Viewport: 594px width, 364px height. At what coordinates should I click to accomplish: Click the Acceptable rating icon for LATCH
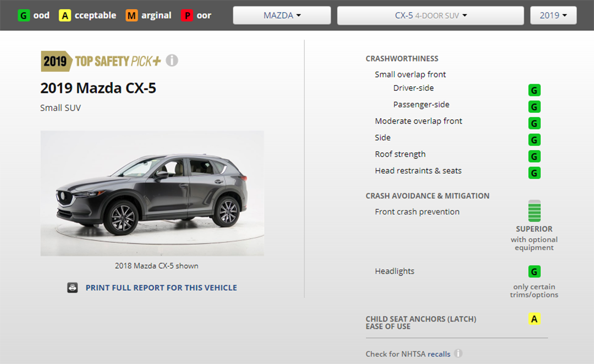click(x=534, y=319)
